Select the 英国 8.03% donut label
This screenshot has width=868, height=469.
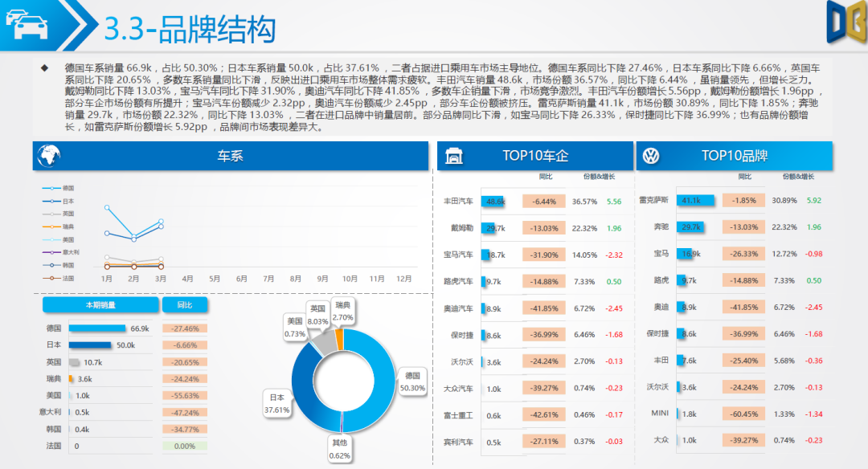(317, 315)
